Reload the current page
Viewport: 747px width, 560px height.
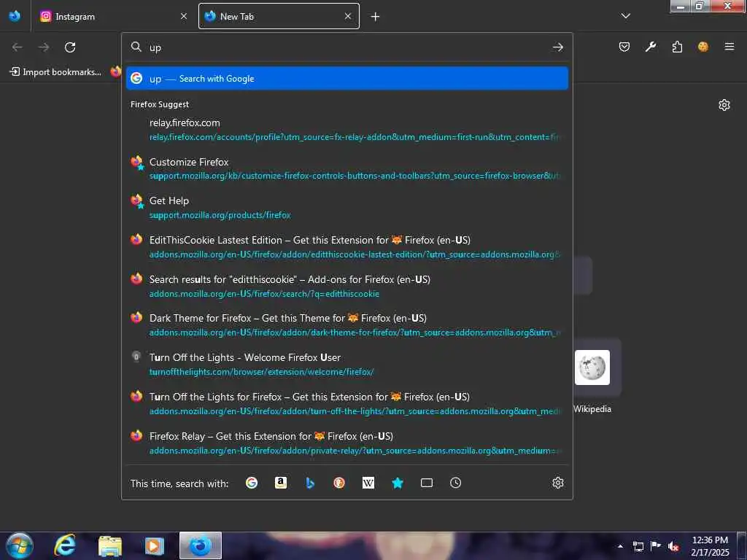pos(70,47)
